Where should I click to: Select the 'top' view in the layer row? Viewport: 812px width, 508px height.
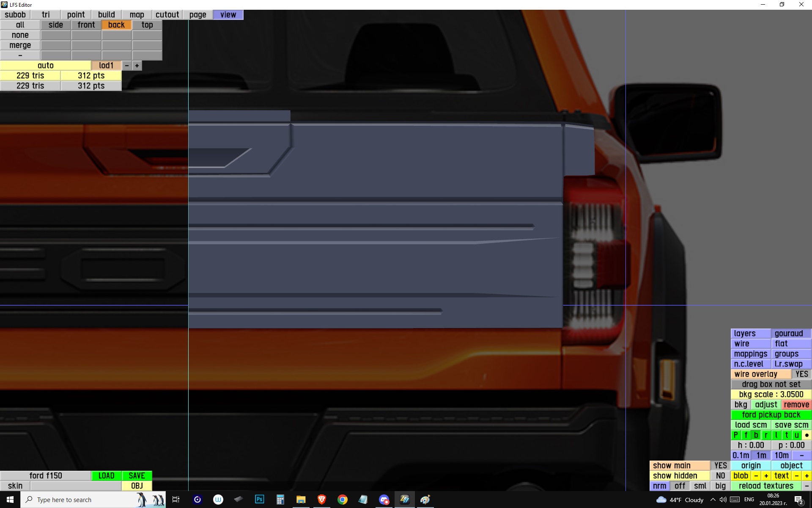[x=147, y=25]
